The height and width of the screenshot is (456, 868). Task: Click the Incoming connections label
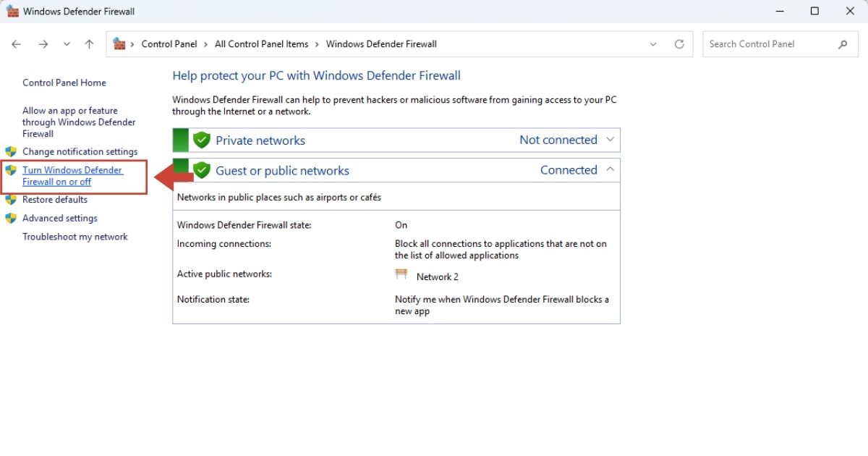point(224,244)
